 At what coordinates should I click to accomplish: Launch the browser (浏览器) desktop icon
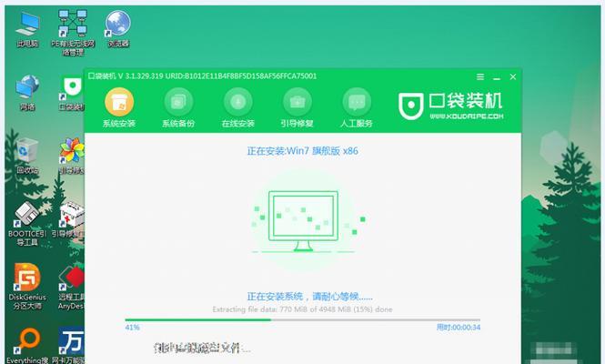(x=118, y=29)
